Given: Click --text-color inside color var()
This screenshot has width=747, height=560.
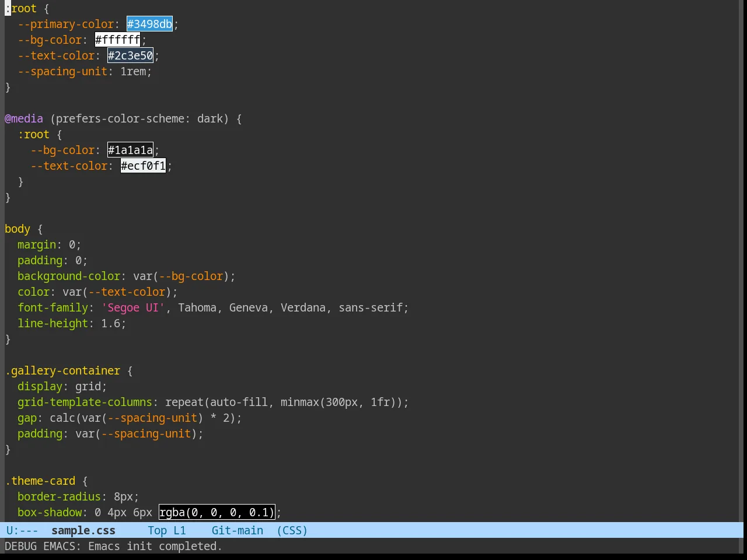Looking at the screenshot, I should pos(127,292).
